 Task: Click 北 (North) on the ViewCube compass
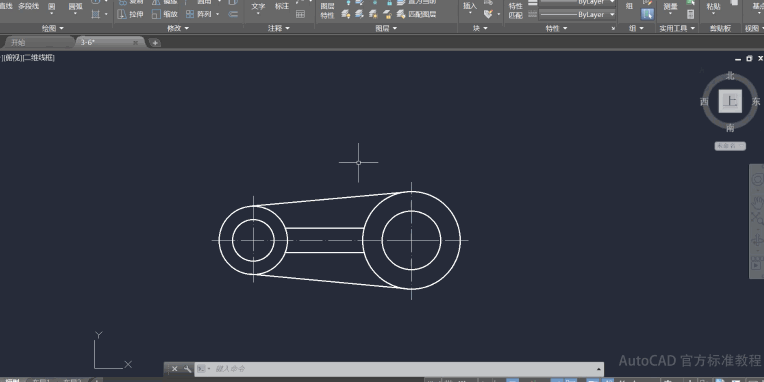click(x=730, y=75)
